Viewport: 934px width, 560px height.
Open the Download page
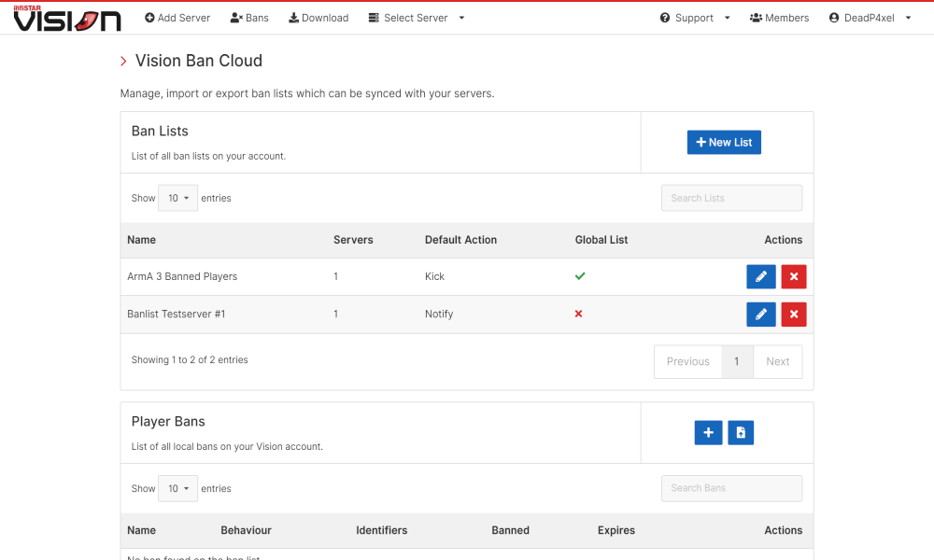click(x=318, y=18)
